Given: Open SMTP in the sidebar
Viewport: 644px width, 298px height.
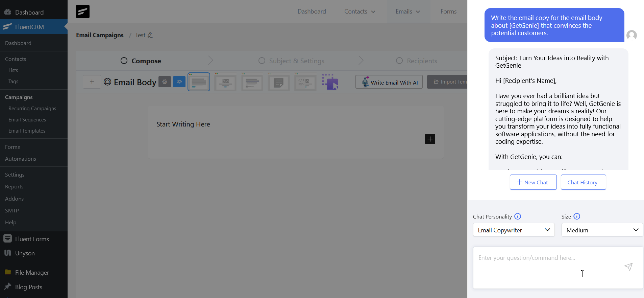Looking at the screenshot, I should click(12, 211).
